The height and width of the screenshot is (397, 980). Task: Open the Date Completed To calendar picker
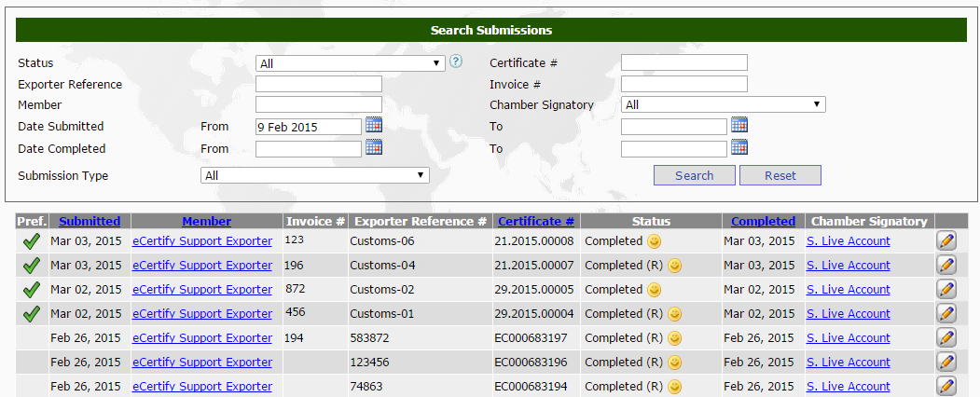tap(739, 147)
